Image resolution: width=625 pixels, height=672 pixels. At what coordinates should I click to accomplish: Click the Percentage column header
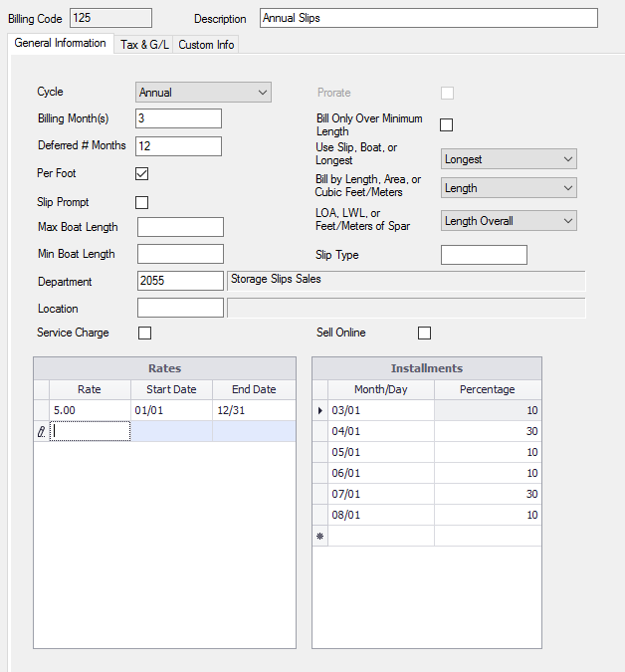[488, 389]
